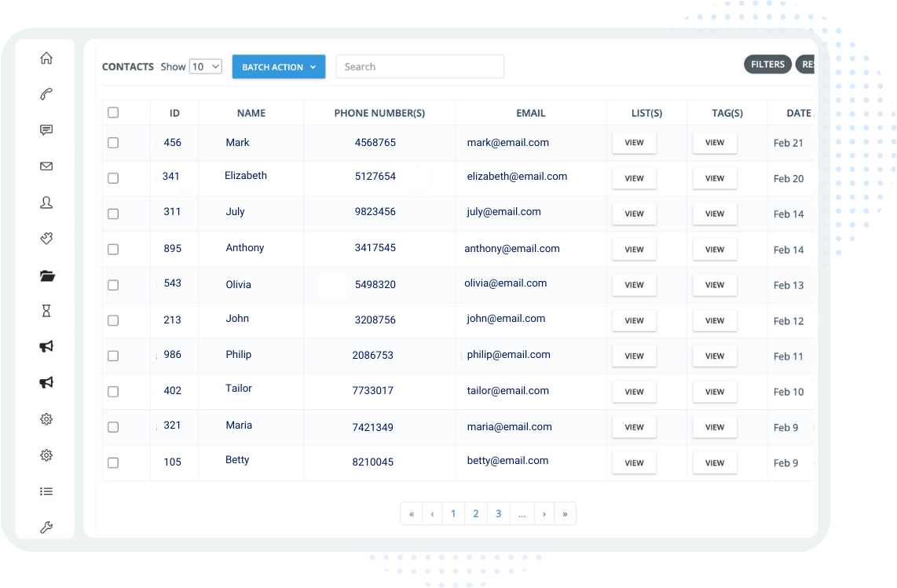Open the wrench tools sidebar icon
This screenshot has height=588, width=897.
click(46, 527)
